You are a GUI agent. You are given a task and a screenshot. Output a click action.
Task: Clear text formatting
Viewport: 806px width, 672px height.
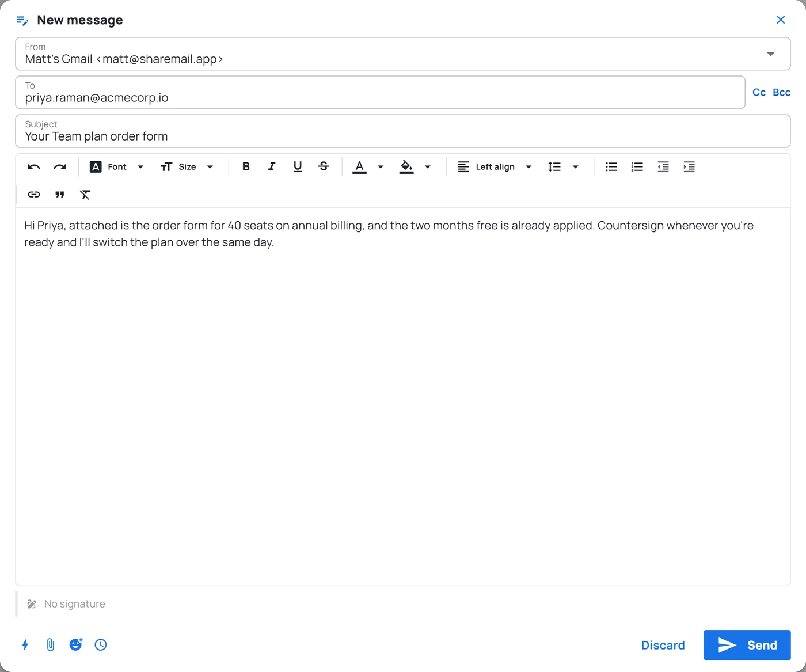pos(85,195)
